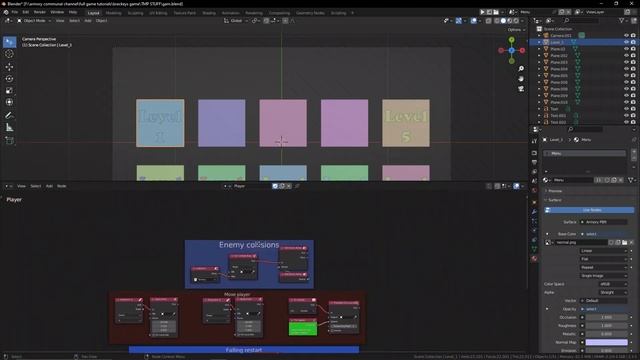The width and height of the screenshot is (640, 360).
Task: Open the Global transform orientation dropdown
Action: [236, 20]
